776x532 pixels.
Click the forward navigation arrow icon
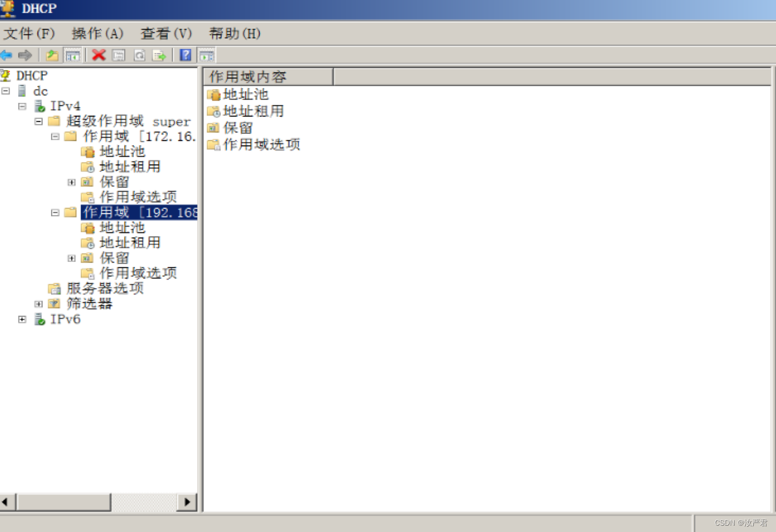pyautogui.click(x=24, y=55)
